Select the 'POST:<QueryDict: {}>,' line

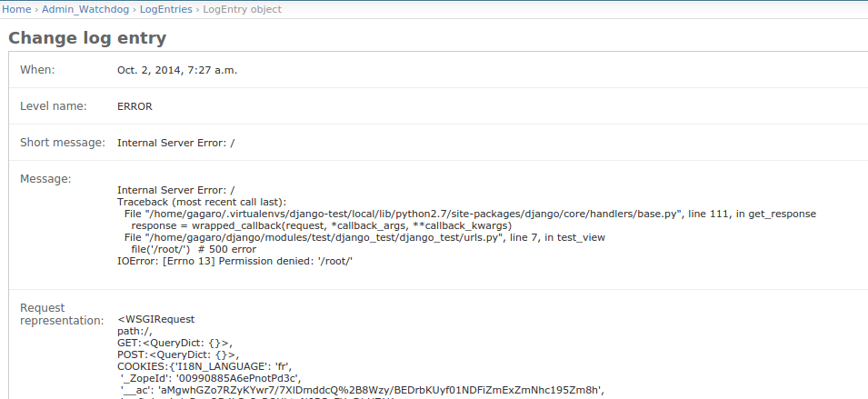178,354
